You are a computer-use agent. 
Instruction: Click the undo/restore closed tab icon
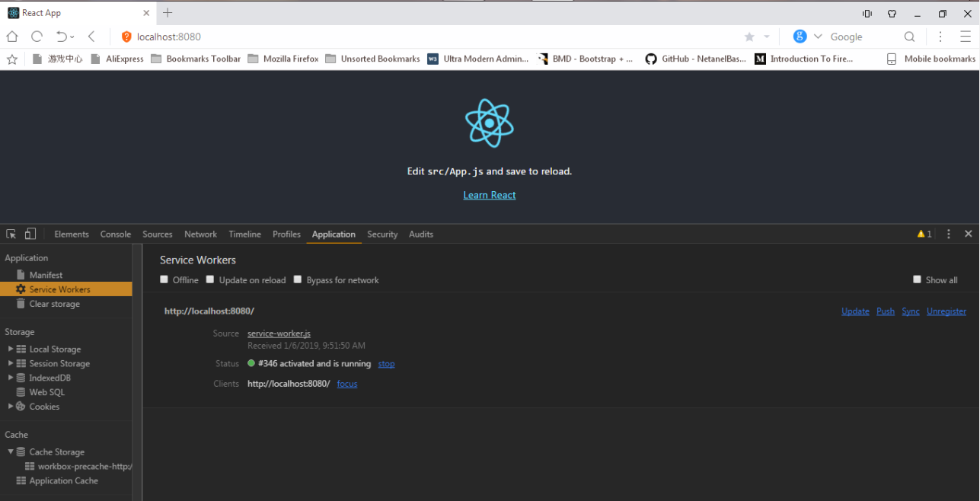point(62,37)
